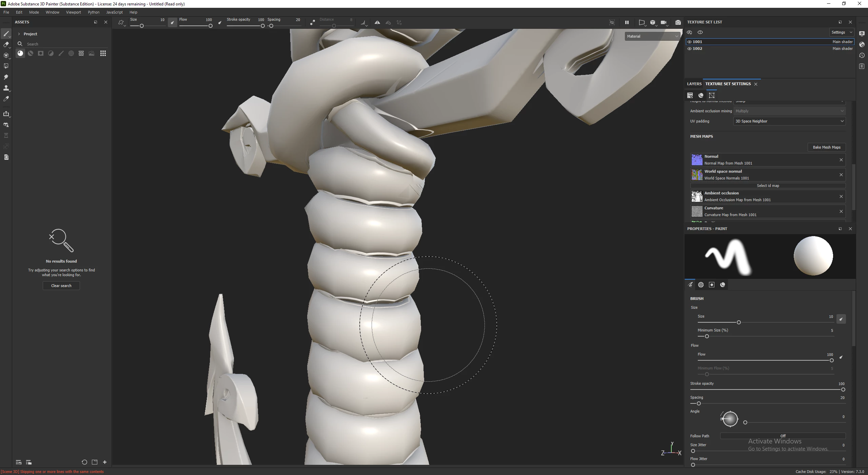Open the Material channel dropdown

tap(652, 36)
